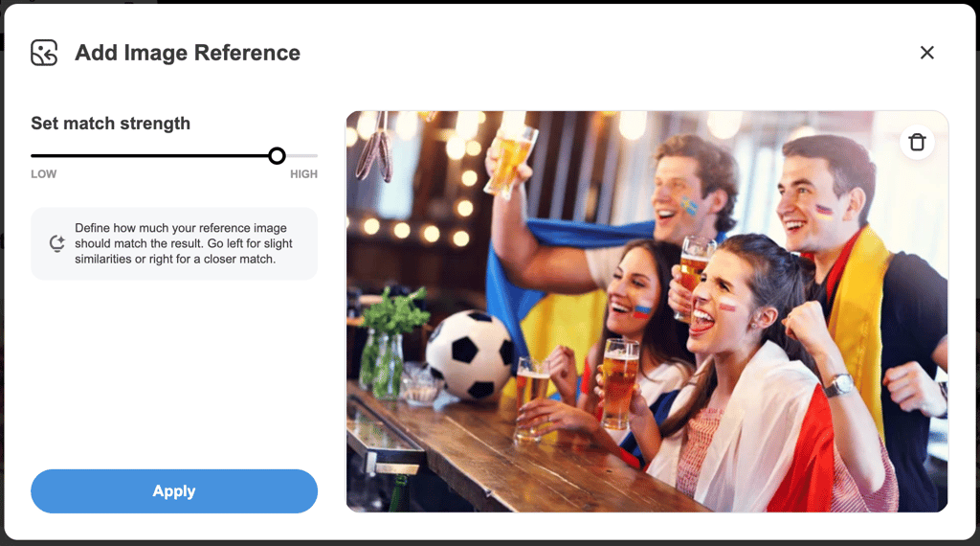Image resolution: width=980 pixels, height=546 pixels.
Task: Click the far left end of slider track
Action: [x=33, y=156]
